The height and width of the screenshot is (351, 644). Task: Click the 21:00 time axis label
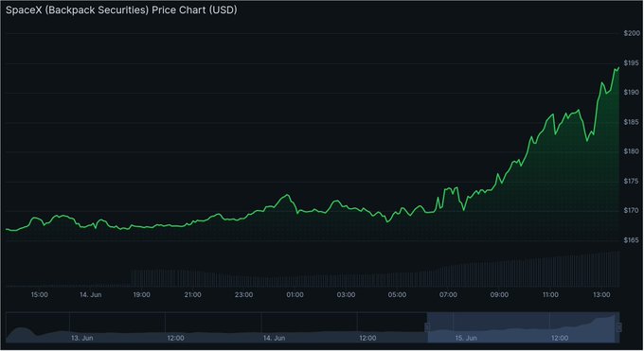click(x=192, y=295)
